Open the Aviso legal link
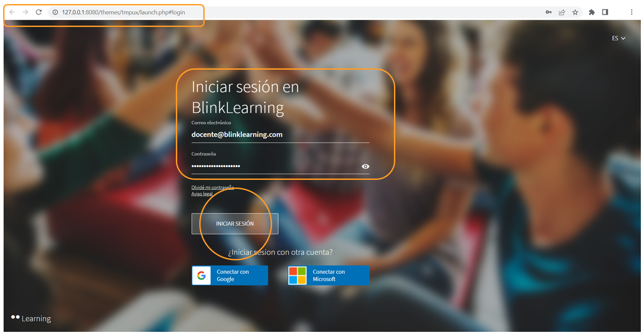Image resolution: width=644 pixels, height=335 pixels. (x=202, y=193)
